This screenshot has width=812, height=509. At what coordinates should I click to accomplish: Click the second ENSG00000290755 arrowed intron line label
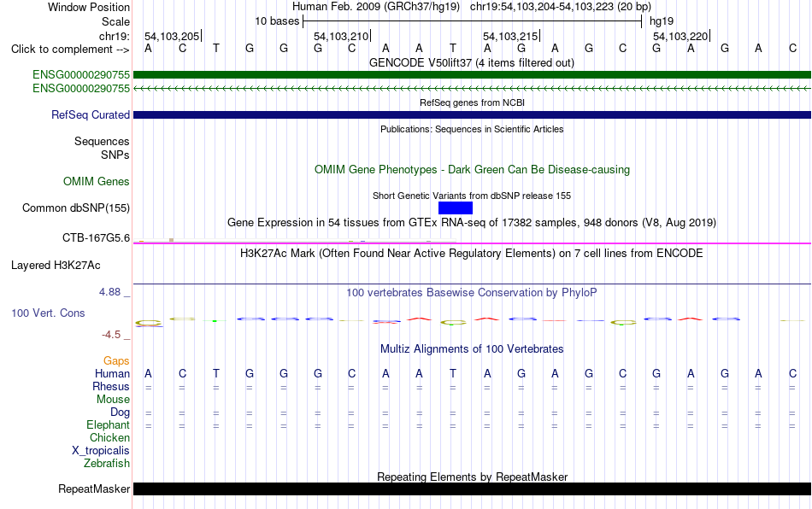coord(81,89)
